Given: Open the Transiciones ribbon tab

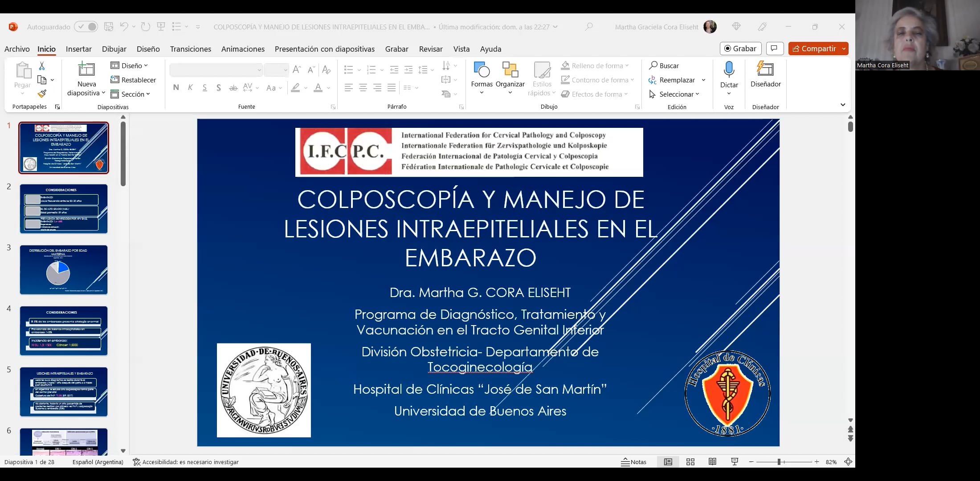Looking at the screenshot, I should (190, 49).
